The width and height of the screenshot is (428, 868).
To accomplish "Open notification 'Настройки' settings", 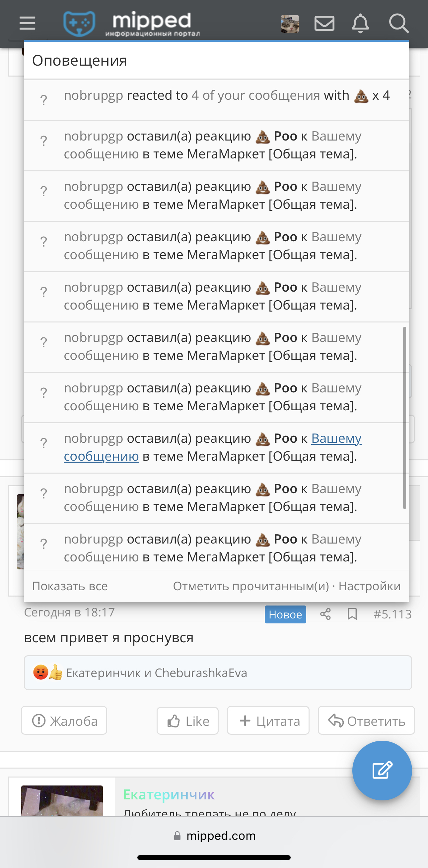I will 370,586.
